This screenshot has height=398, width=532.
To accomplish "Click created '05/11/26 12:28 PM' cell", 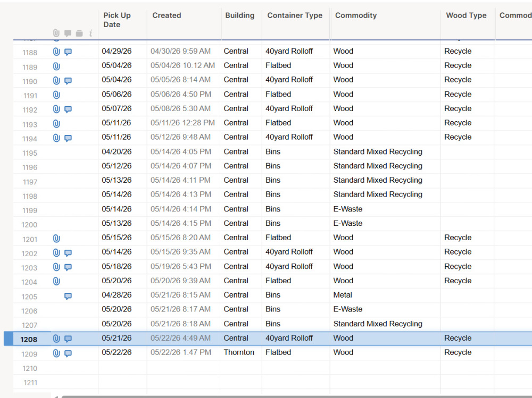I will point(182,123).
